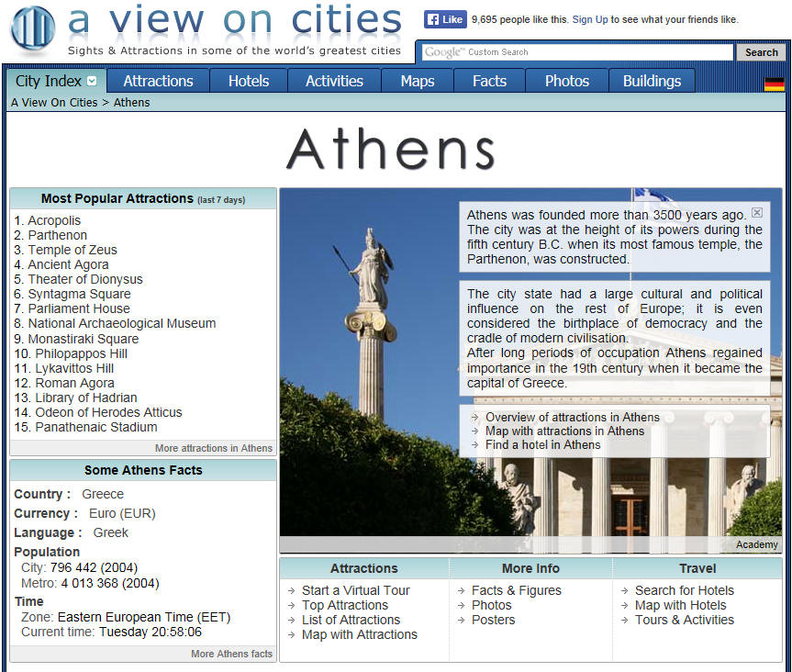Open the Attractions tab
This screenshot has width=792, height=672.
158,81
